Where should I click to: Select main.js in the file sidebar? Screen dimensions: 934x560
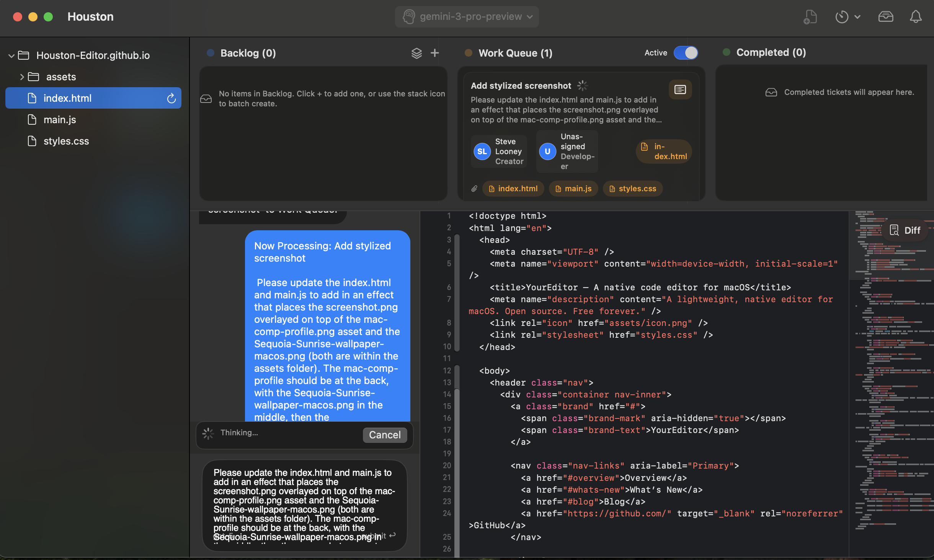tap(59, 119)
